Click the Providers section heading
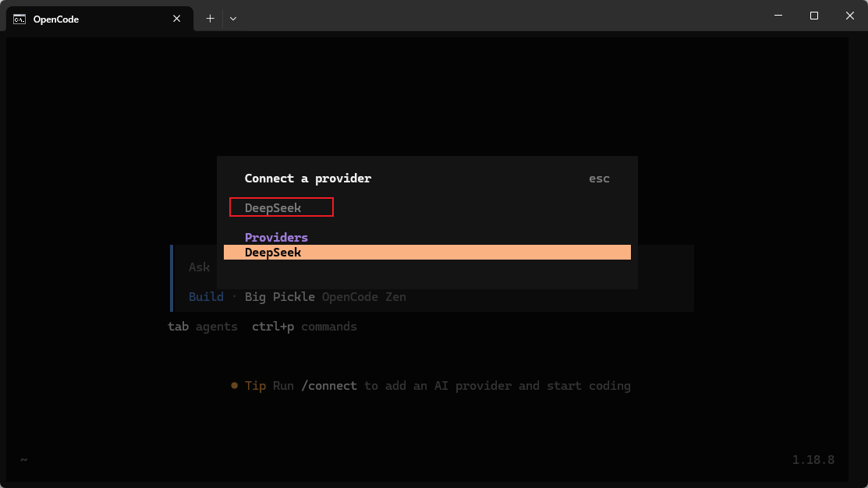868x488 pixels. click(x=276, y=237)
